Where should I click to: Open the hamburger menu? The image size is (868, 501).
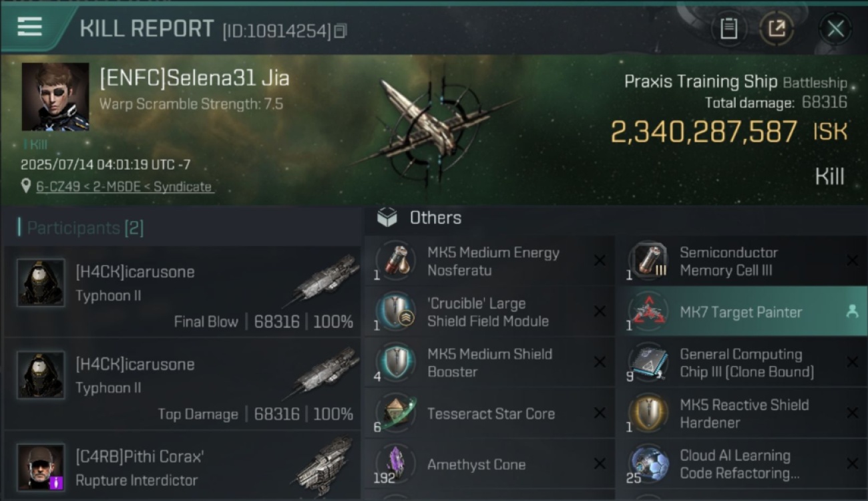pos(29,27)
